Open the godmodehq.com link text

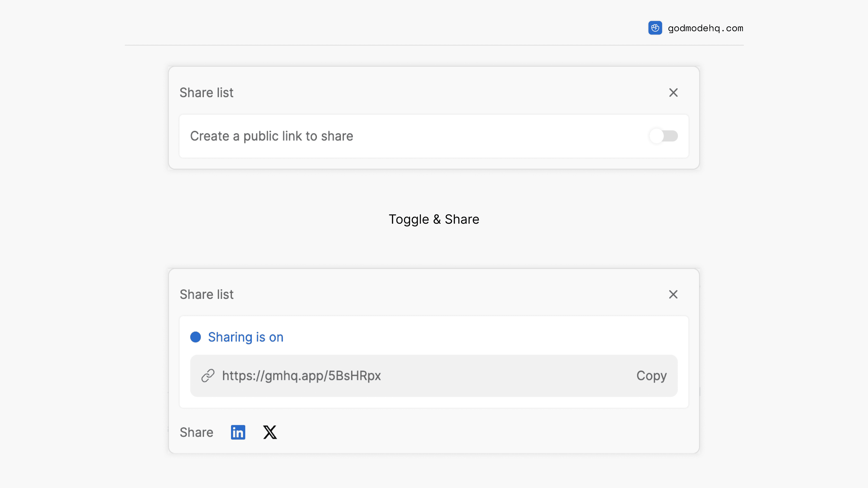(x=705, y=28)
